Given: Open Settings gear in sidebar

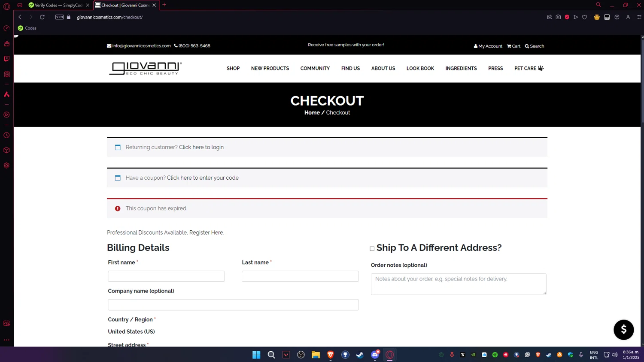Looking at the screenshot, I should point(6,166).
